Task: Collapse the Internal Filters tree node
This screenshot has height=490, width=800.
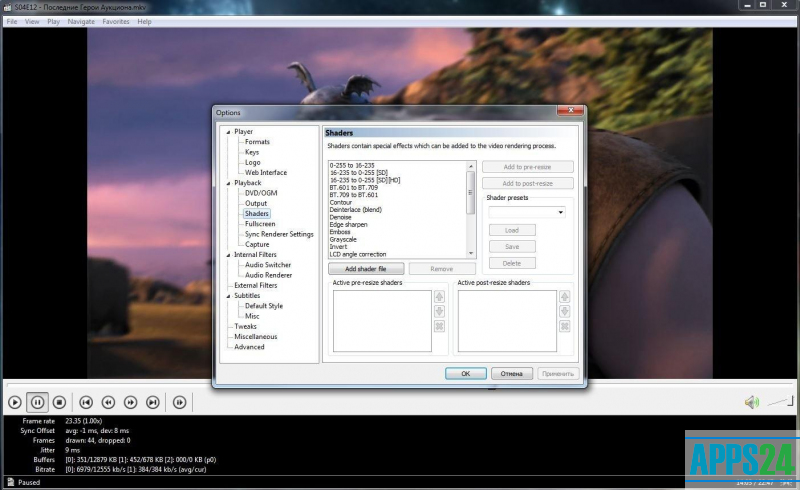Action: 229,255
